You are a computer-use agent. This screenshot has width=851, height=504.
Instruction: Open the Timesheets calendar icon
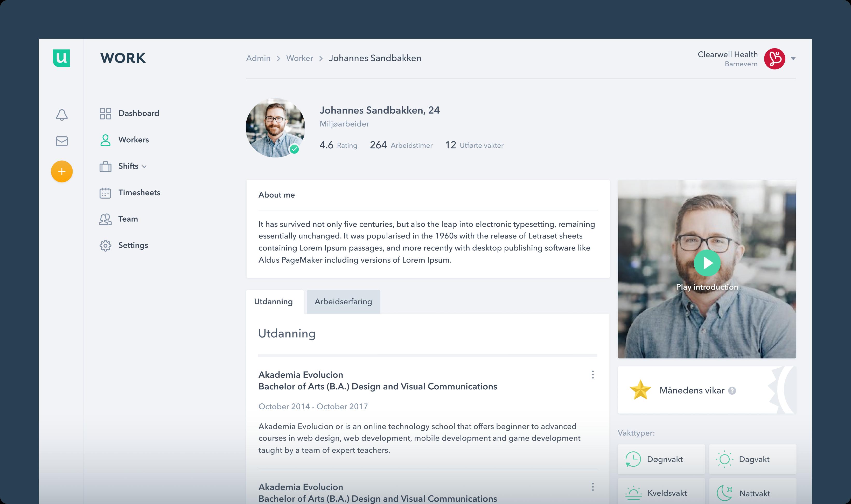click(105, 193)
